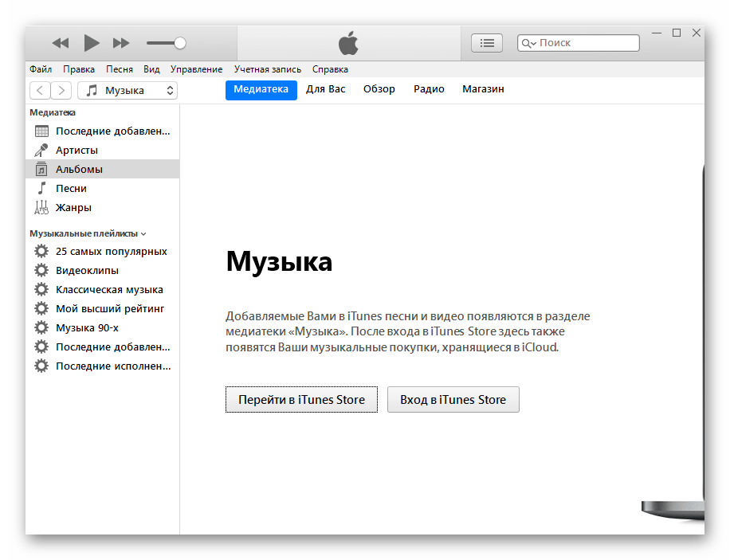Open the Классическая музыка smart playlist

coord(109,289)
